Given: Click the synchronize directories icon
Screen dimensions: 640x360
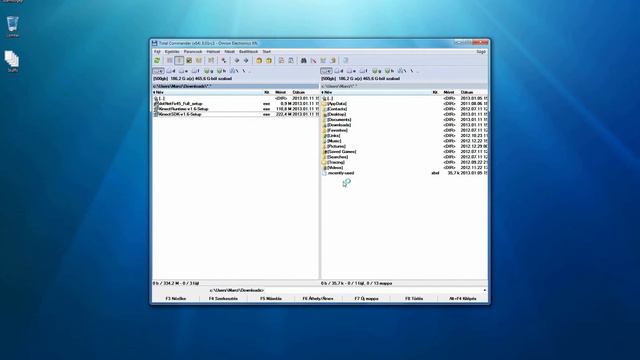Looking at the screenshot, I should (x=323, y=60).
